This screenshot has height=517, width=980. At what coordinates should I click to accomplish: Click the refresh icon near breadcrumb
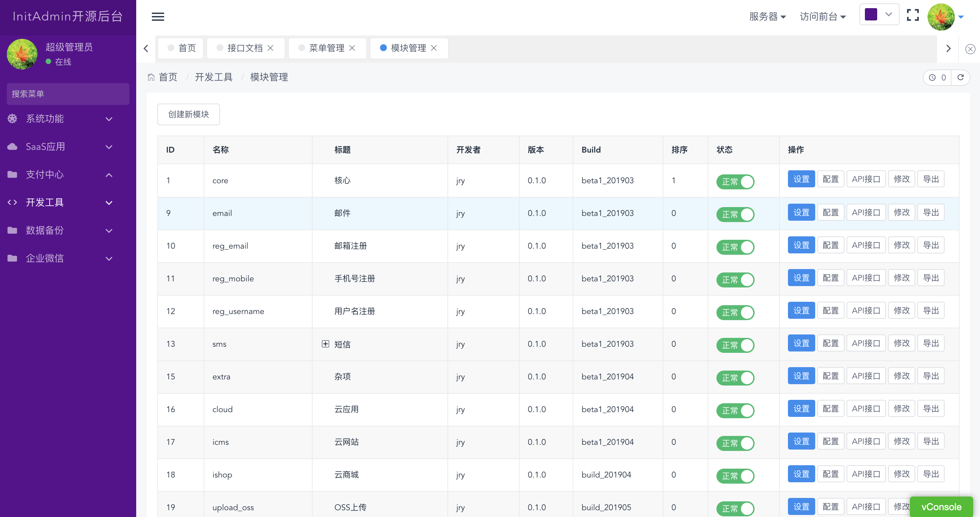(960, 78)
